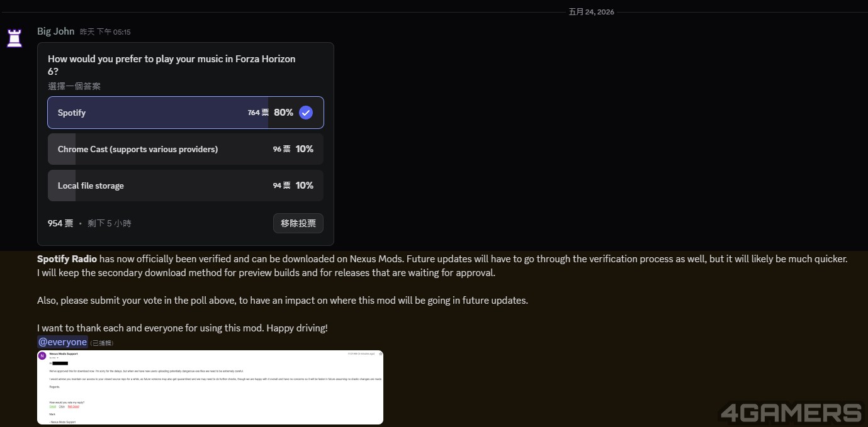Choose Chrome Cast poll option
This screenshot has width=868, height=427.
186,149
